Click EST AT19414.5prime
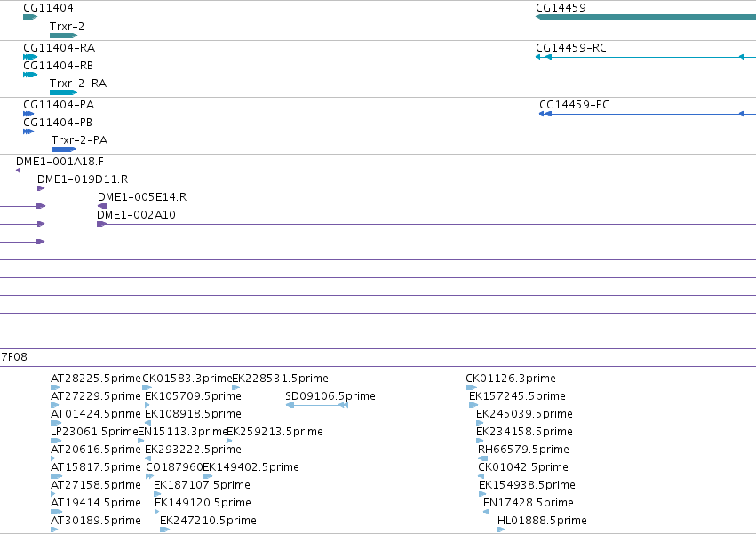Image resolution: width=756 pixels, height=534 pixels. (95, 504)
